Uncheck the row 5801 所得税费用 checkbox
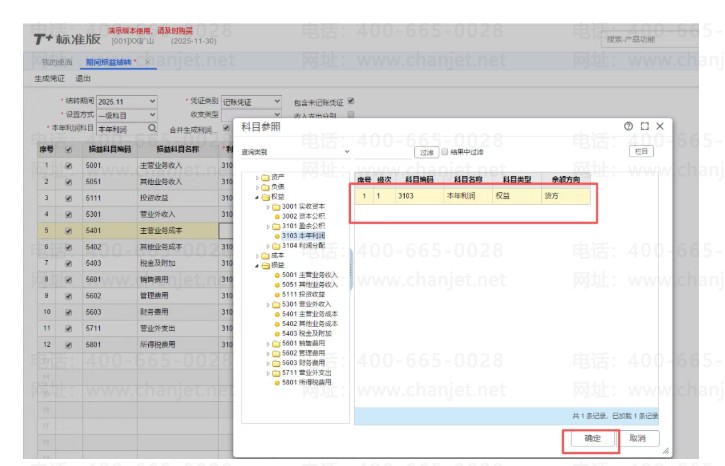The width and height of the screenshot is (725, 466). tap(68, 345)
